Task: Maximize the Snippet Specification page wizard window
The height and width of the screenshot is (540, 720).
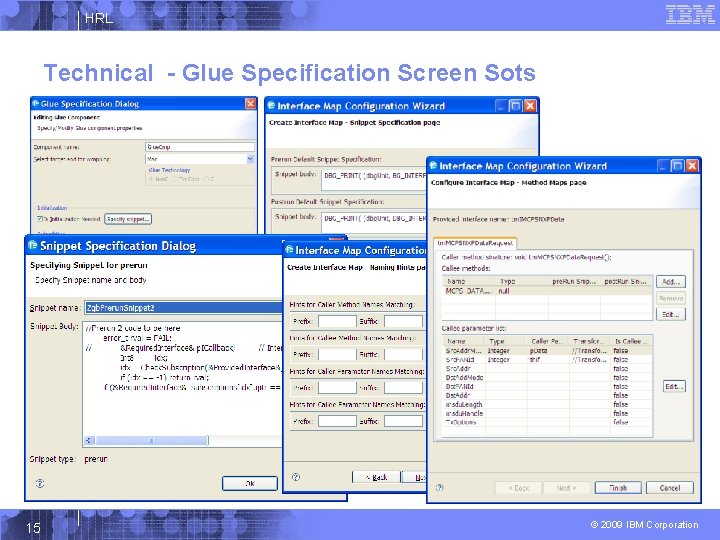Action: click(516, 106)
